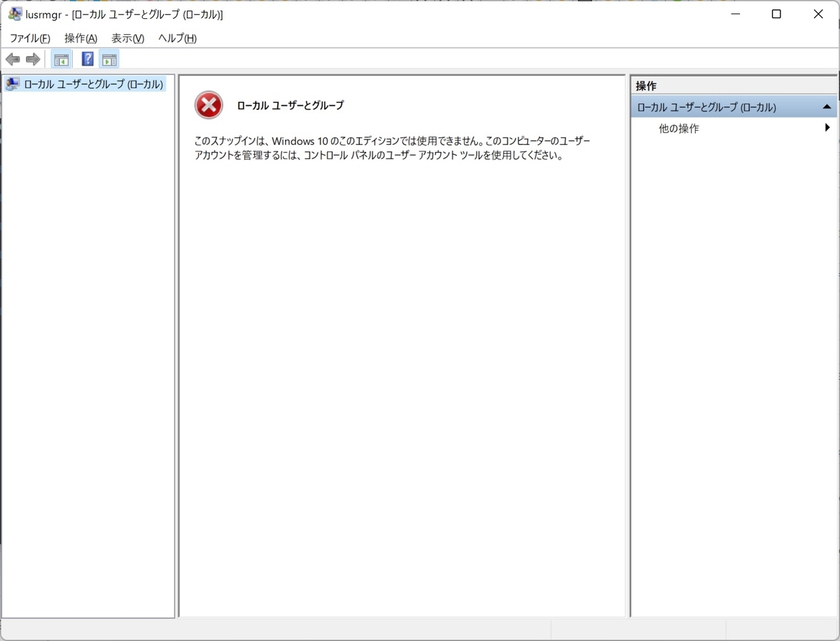
Task: Click the forward navigation arrow on the toolbar
Action: [32, 59]
